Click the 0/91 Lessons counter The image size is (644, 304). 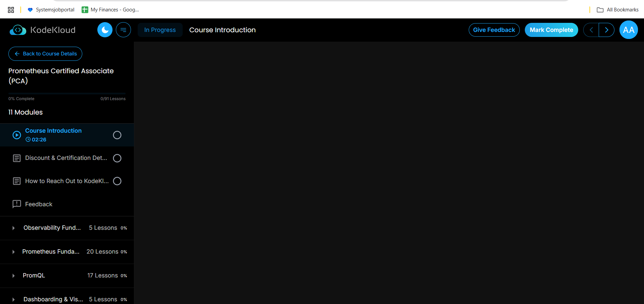point(113,99)
